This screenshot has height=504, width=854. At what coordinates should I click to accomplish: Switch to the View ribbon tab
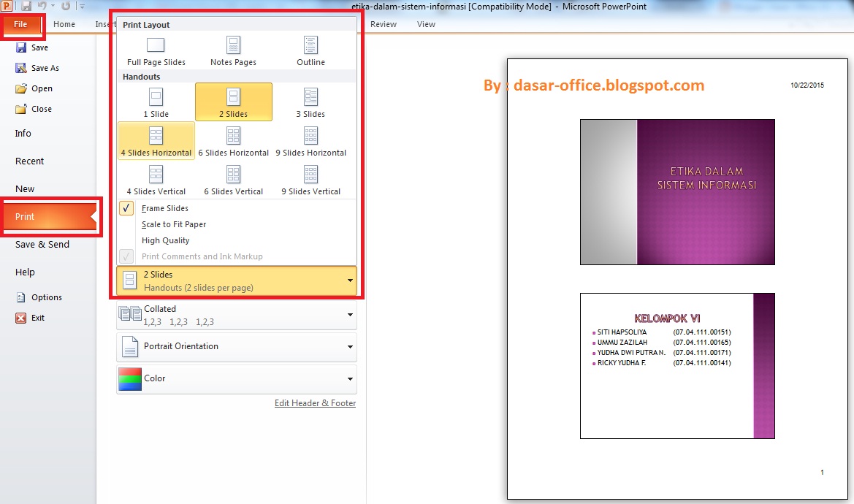click(x=426, y=25)
